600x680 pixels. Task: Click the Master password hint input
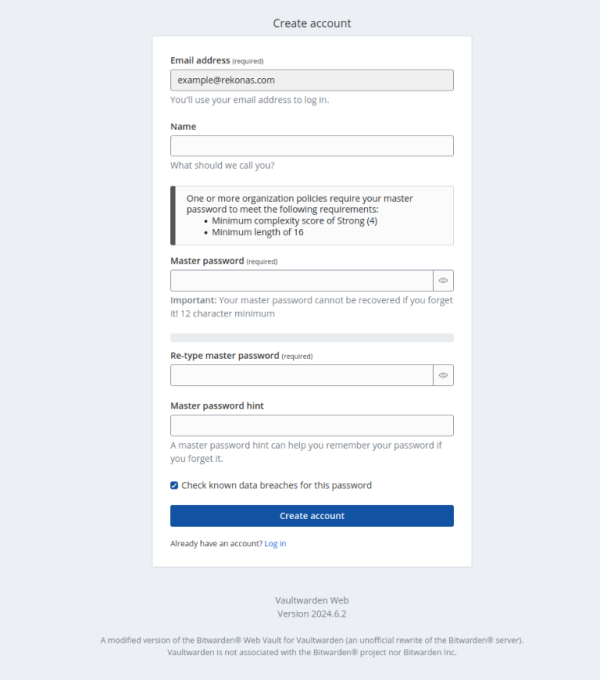[312, 426]
